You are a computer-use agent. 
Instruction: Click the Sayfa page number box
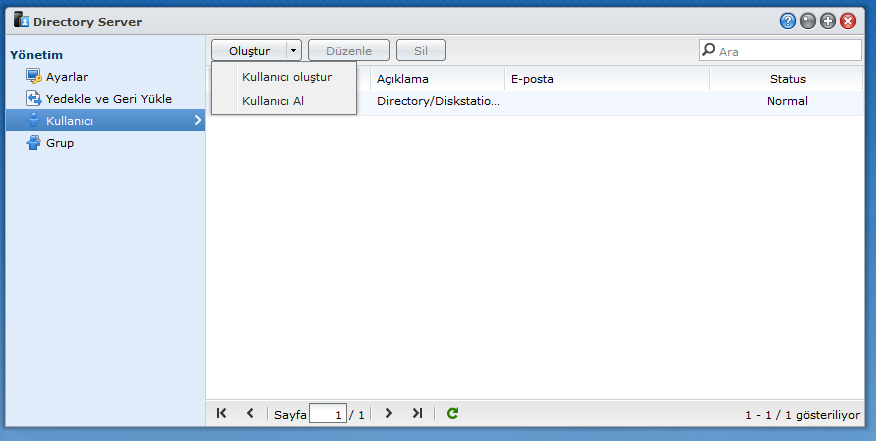click(328, 414)
